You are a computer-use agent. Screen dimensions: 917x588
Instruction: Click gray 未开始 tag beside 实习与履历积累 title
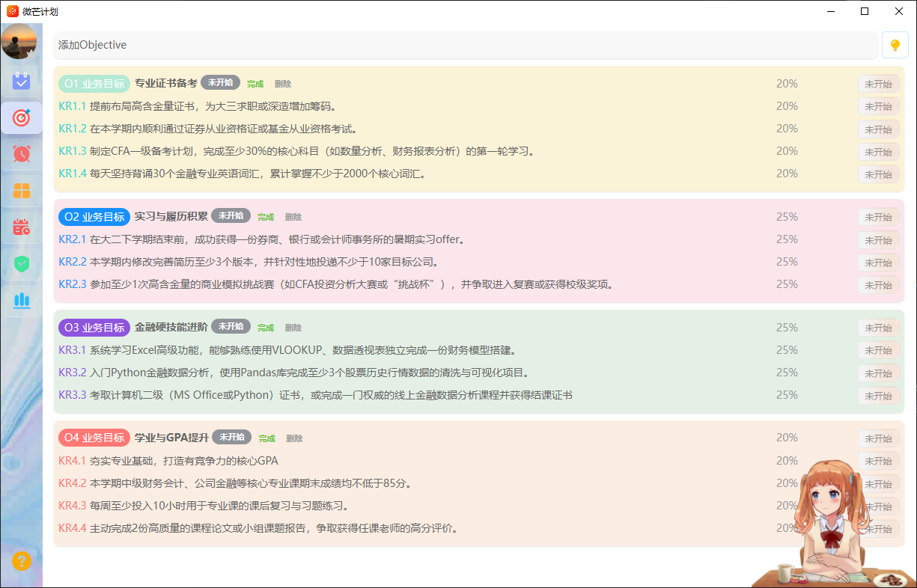(x=231, y=215)
